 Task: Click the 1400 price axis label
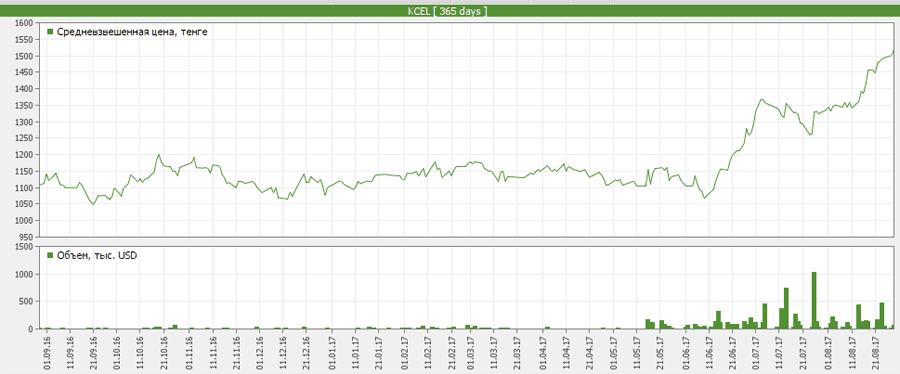point(25,89)
